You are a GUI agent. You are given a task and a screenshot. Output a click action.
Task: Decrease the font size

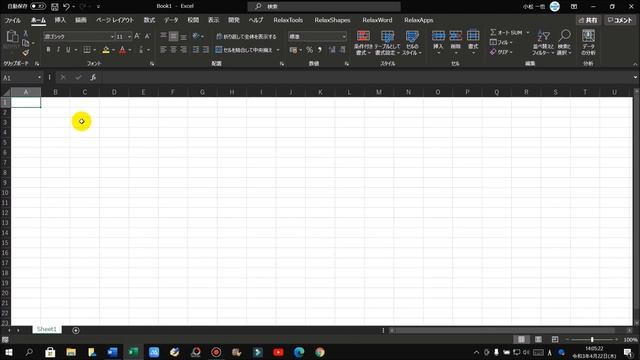[x=147, y=36]
